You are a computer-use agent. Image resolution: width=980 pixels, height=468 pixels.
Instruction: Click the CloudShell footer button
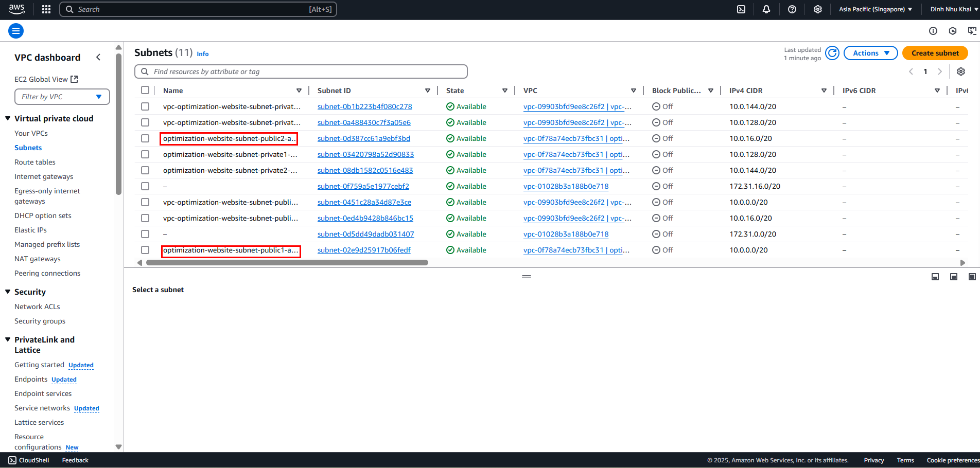(29, 460)
